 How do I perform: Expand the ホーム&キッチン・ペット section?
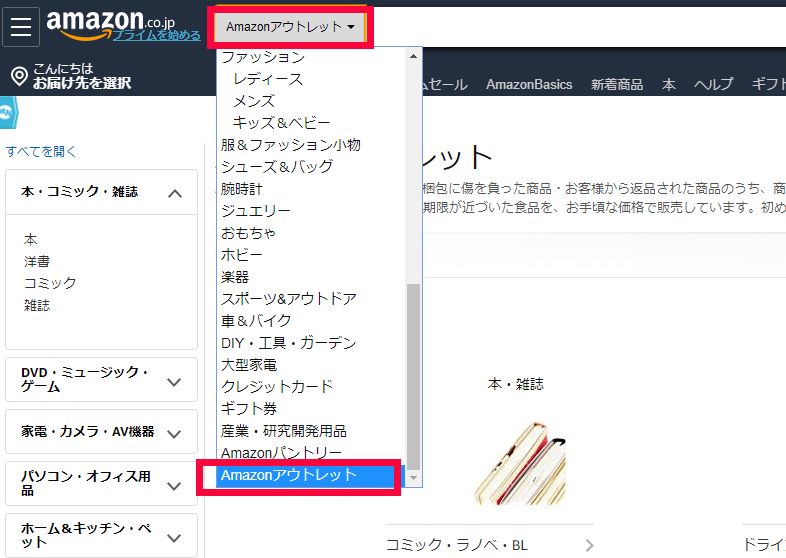175,535
